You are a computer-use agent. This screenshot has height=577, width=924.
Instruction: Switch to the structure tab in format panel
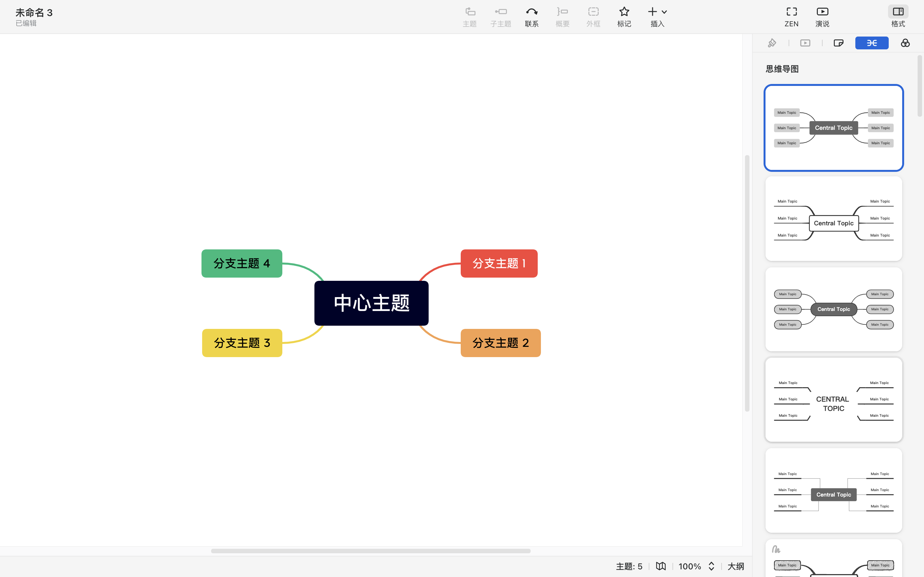[872, 43]
